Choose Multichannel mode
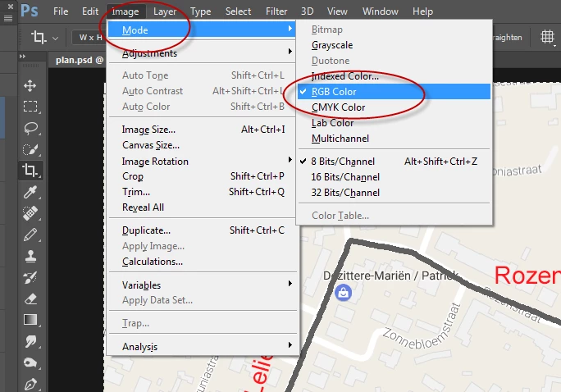 pyautogui.click(x=394, y=139)
